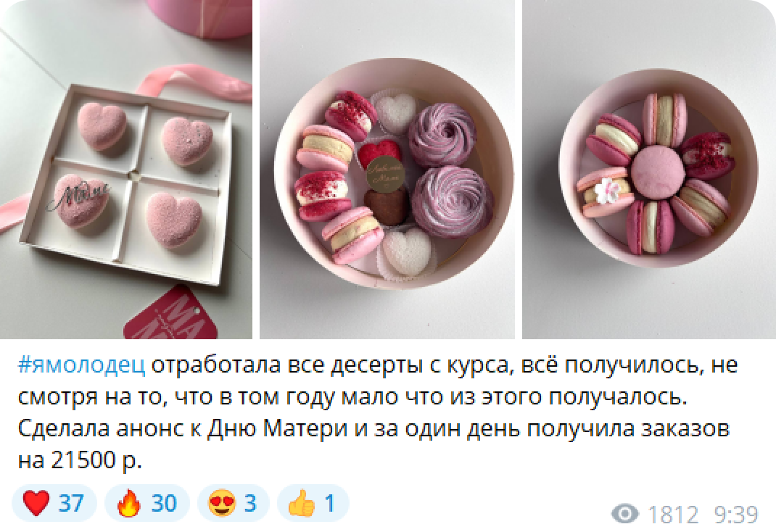
Task: Tap the heart-eyes smiley reaction
Action: click(233, 503)
